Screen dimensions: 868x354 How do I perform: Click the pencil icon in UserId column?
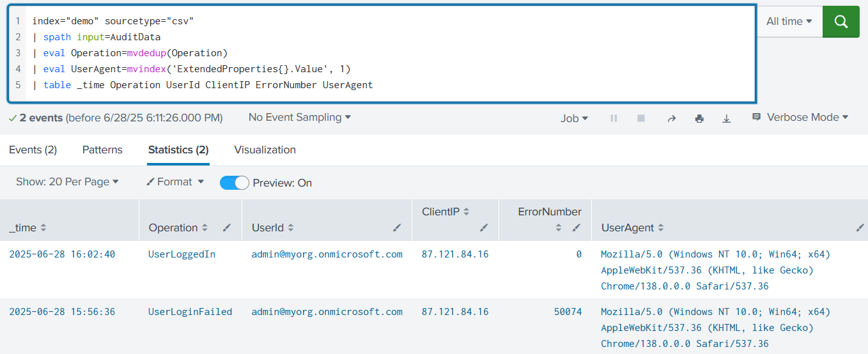click(397, 228)
